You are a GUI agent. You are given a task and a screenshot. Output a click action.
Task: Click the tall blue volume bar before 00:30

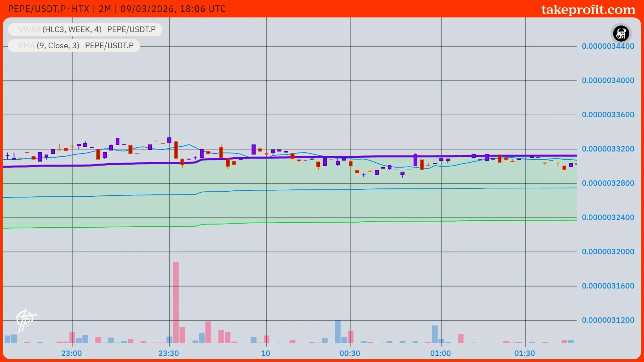point(337,331)
